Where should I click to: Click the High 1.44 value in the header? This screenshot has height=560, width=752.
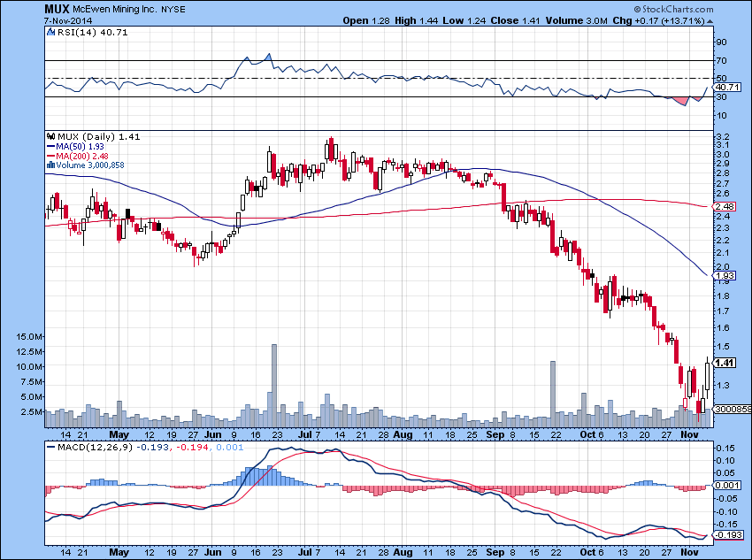point(417,20)
